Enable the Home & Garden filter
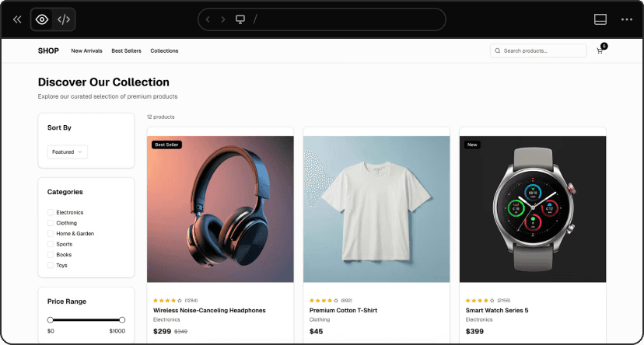The image size is (644, 345). [x=51, y=233]
